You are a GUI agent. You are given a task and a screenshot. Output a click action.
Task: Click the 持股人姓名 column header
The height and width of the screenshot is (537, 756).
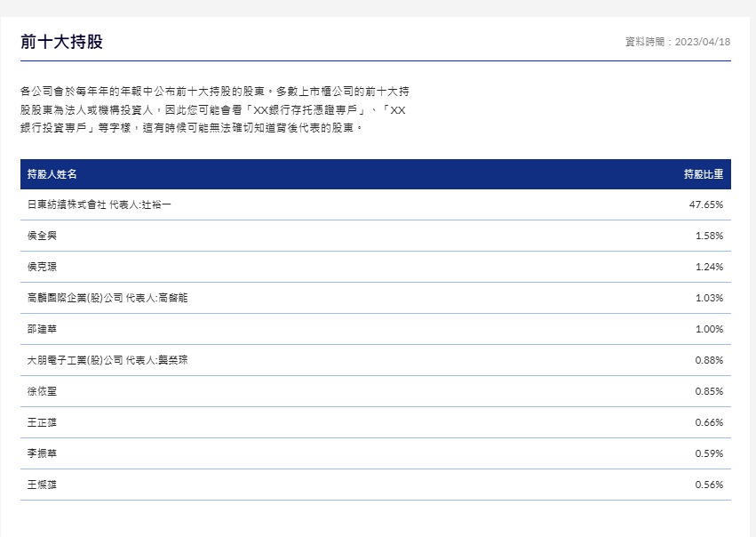(x=52, y=174)
